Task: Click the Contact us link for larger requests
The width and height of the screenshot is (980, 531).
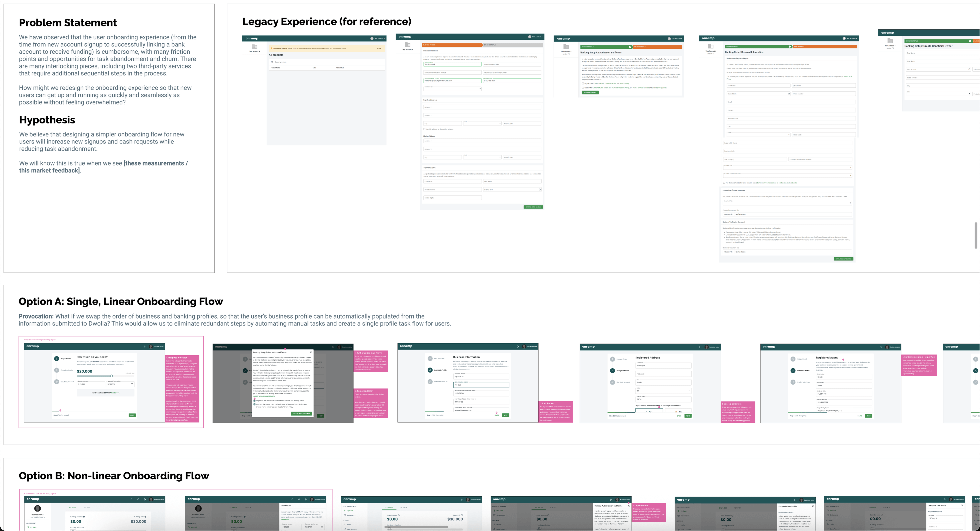Action: click(x=115, y=393)
